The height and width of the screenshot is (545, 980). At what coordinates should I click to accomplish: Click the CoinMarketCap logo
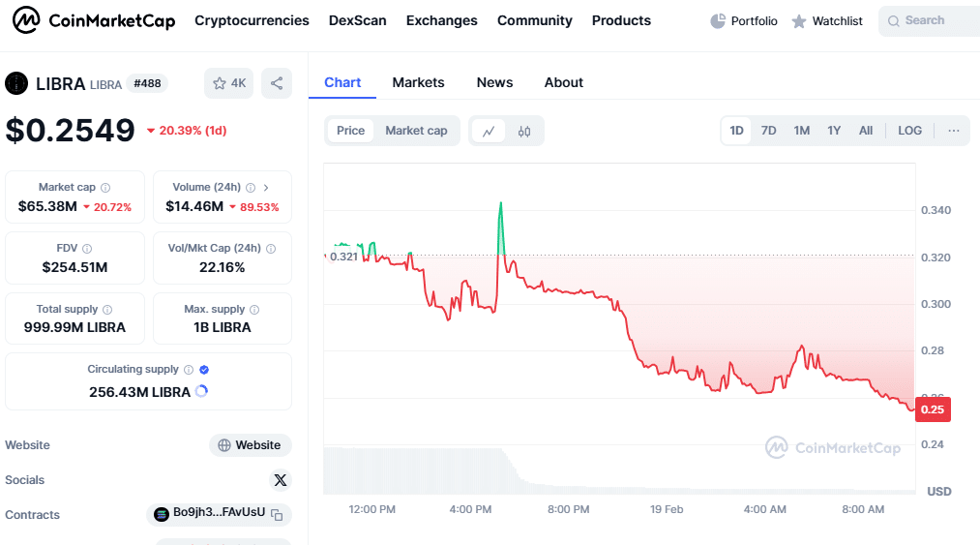(x=94, y=20)
